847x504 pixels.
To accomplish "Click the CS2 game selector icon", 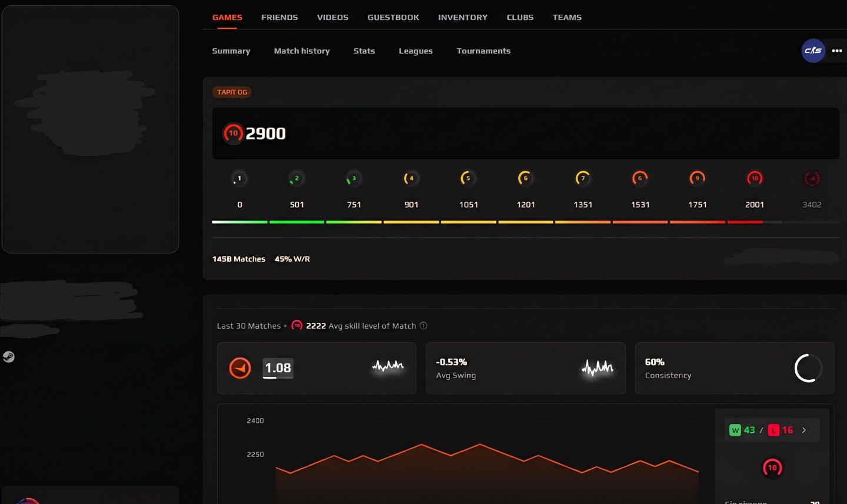I will 813,51.
